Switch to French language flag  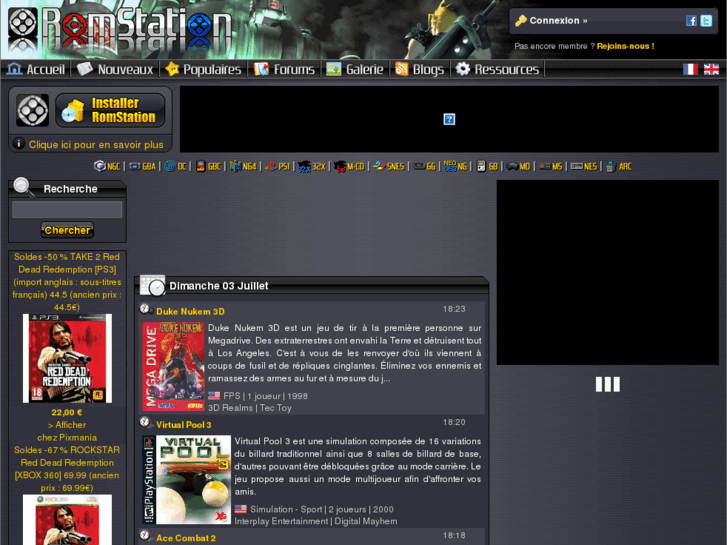click(690, 70)
